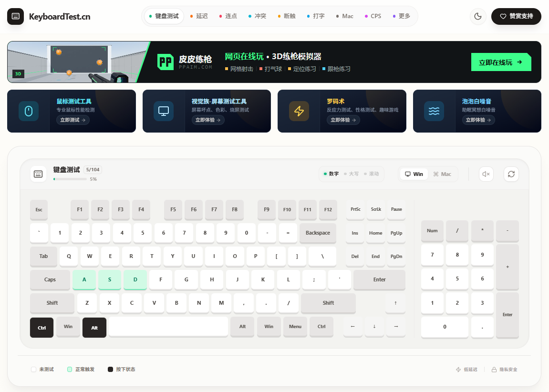This screenshot has width=549, height=392.
Task: Click the left arrow key
Action: pyautogui.click(x=352, y=327)
